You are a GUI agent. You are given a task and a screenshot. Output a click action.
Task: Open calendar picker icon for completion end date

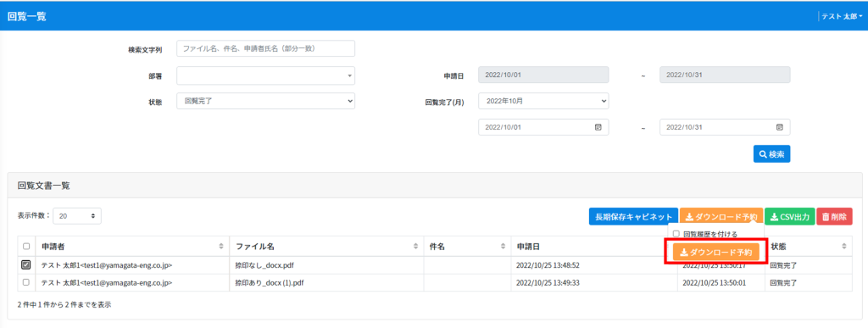tap(780, 127)
